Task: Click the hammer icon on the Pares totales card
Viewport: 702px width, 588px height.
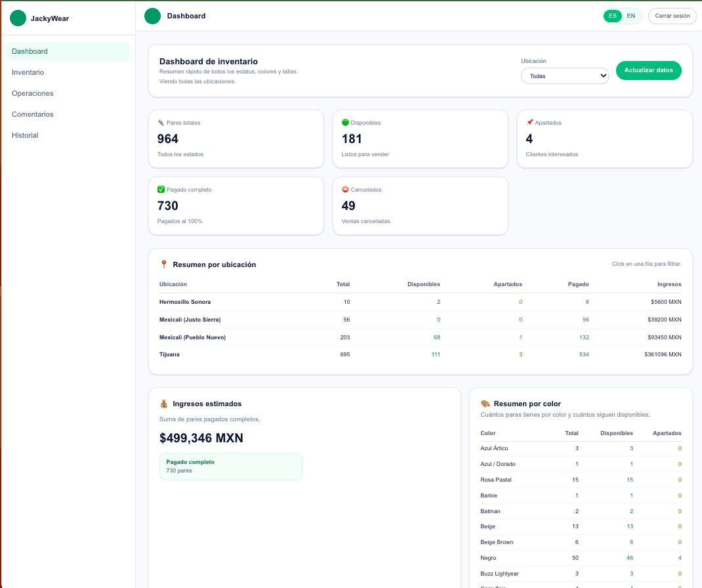Action: 160,122
